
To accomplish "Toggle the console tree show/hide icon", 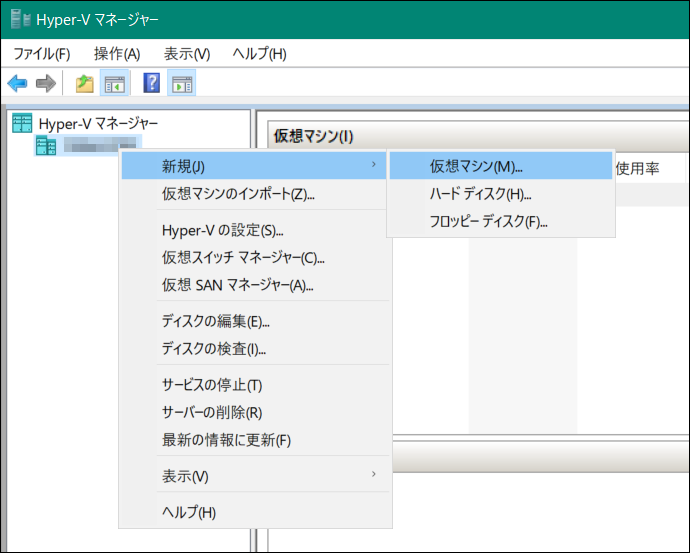I will [x=114, y=83].
